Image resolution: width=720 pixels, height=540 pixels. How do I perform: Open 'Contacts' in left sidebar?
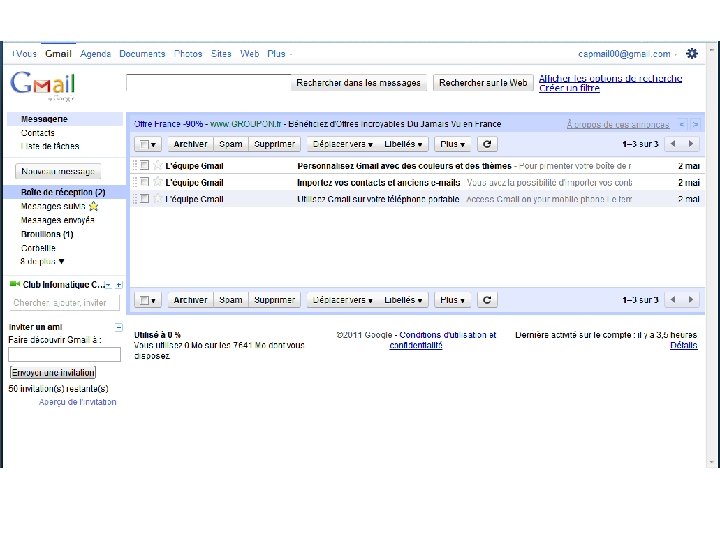38,133
